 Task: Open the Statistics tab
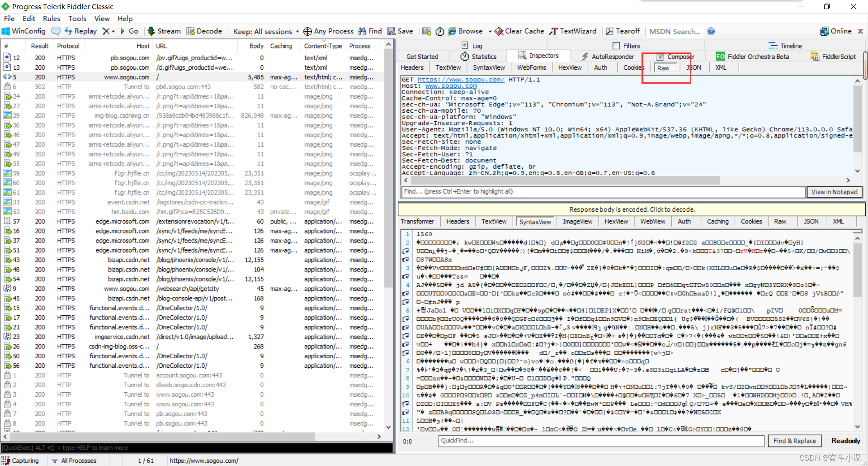pos(478,57)
